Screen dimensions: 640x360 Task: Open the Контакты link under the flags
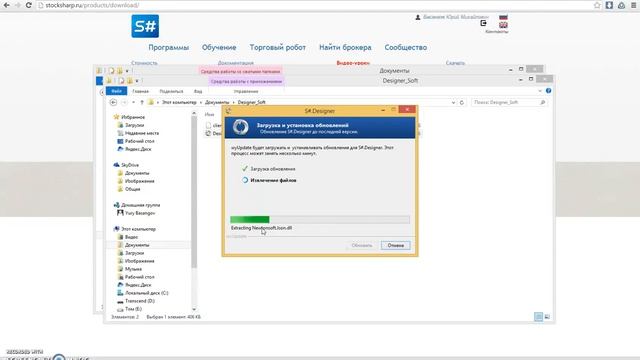point(496,31)
